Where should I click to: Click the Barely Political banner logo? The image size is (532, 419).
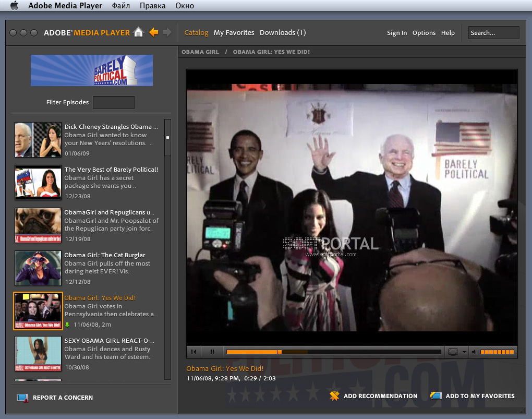click(x=92, y=70)
